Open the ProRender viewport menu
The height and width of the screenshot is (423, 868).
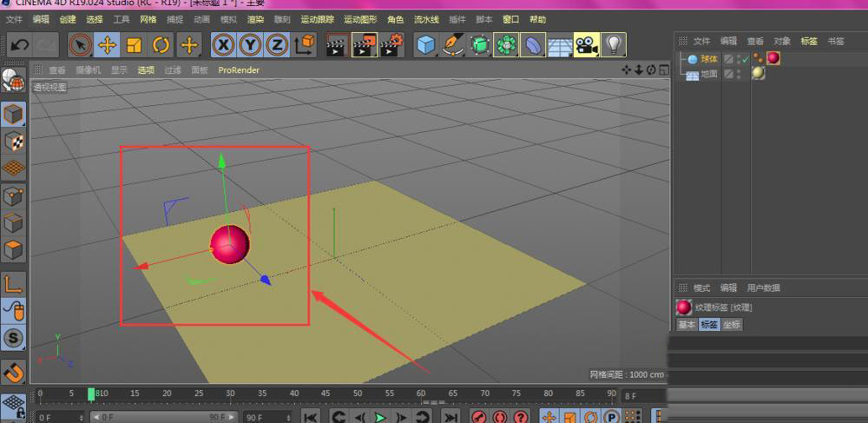point(239,69)
